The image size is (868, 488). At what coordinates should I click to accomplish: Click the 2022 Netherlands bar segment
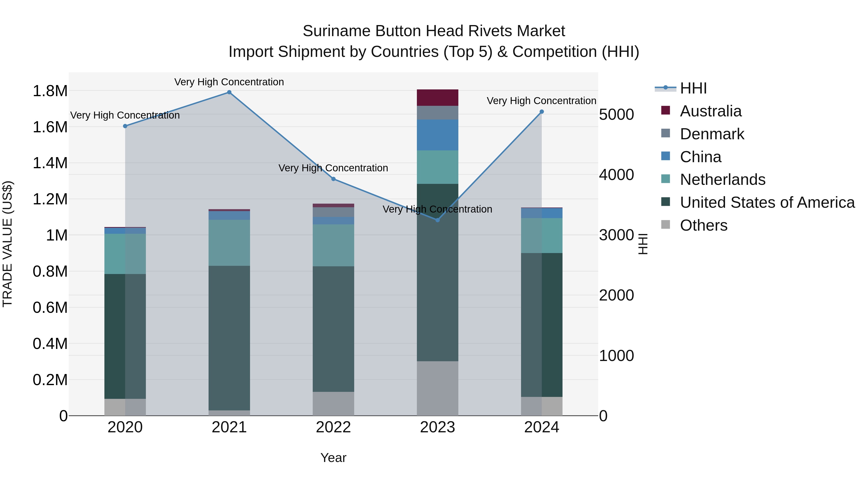point(333,246)
